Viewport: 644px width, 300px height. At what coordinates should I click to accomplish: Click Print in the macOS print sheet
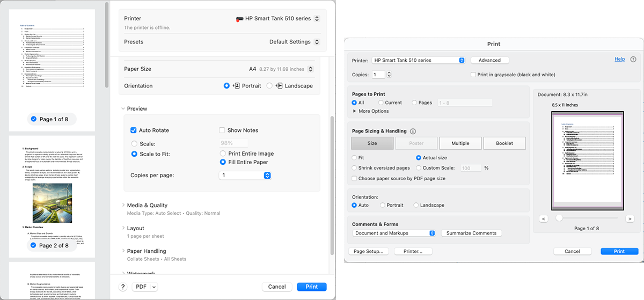point(312,287)
